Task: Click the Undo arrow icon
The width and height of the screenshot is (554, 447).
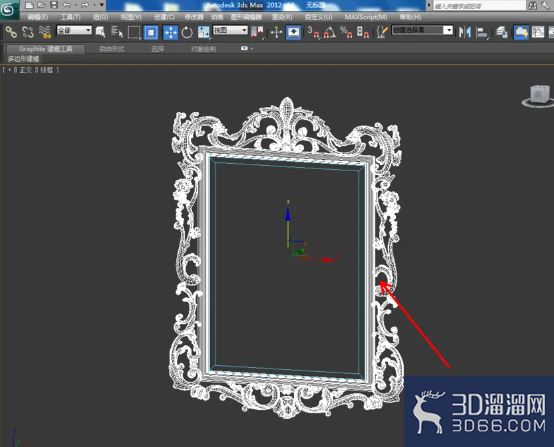Action: coord(66,5)
